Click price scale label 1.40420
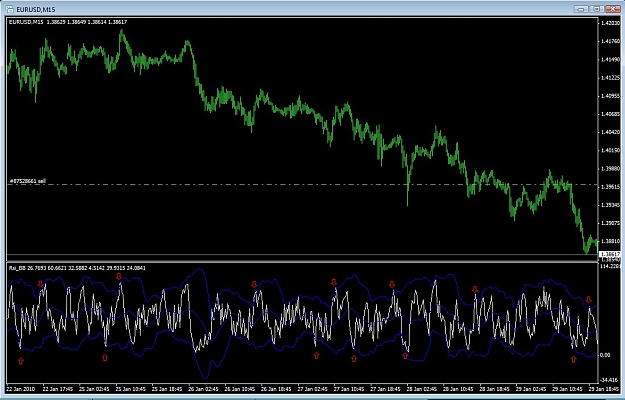Screen dimensions: 625x400 click(x=610, y=132)
